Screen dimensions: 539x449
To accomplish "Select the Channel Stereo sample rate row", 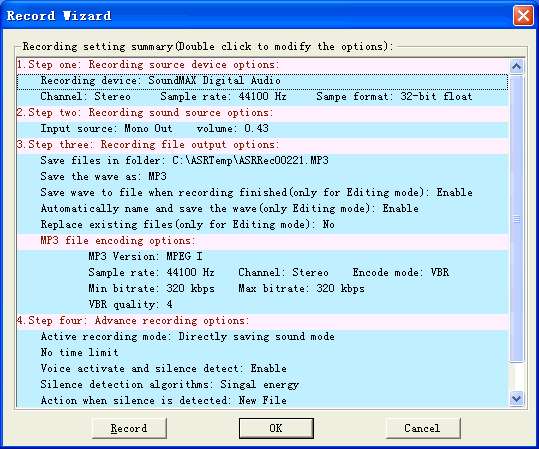I will coord(262,97).
